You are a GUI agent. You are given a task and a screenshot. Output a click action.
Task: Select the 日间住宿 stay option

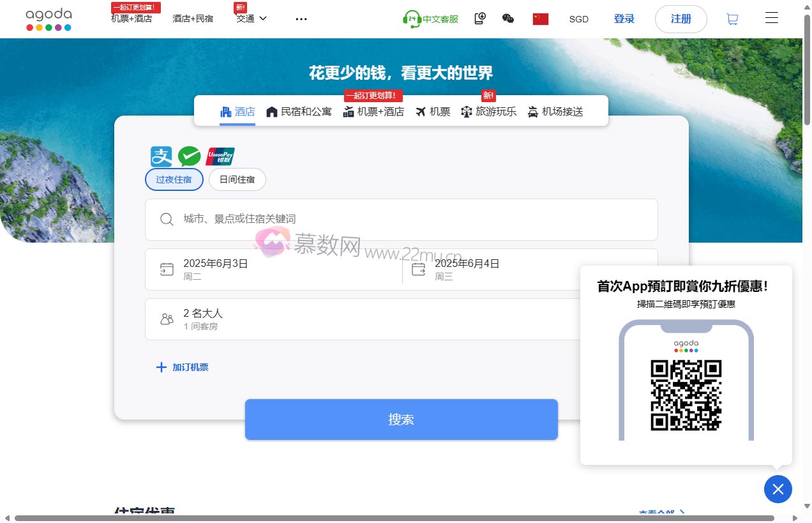pos(237,179)
